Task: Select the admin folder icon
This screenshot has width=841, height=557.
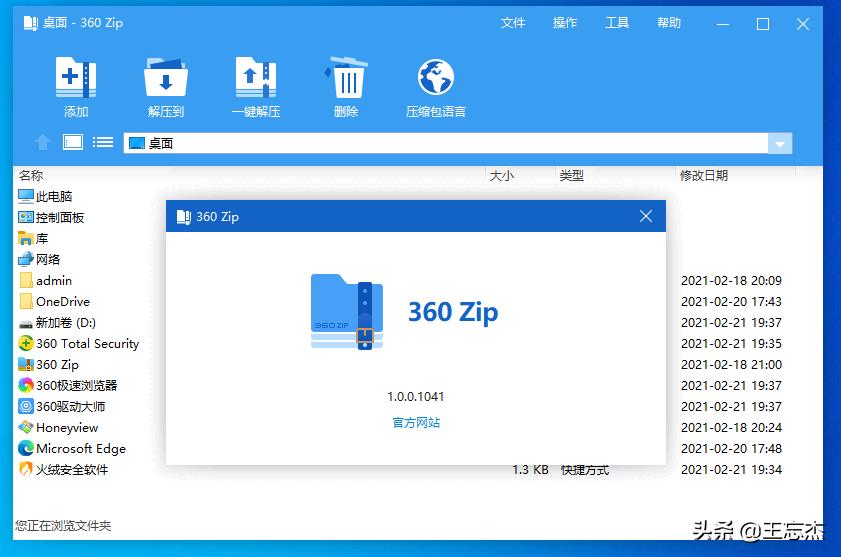Action: [26, 280]
